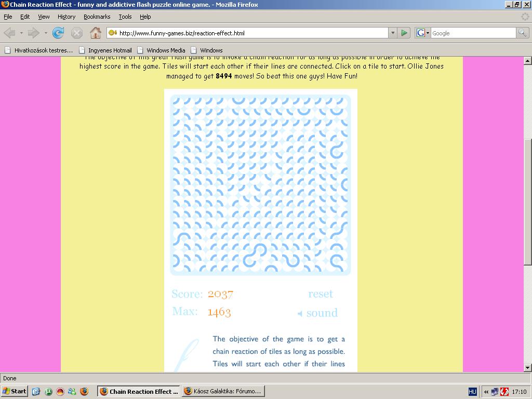Image resolution: width=532 pixels, height=399 pixels.
Task: Go to the Firefox Home page icon
Action: [95, 33]
